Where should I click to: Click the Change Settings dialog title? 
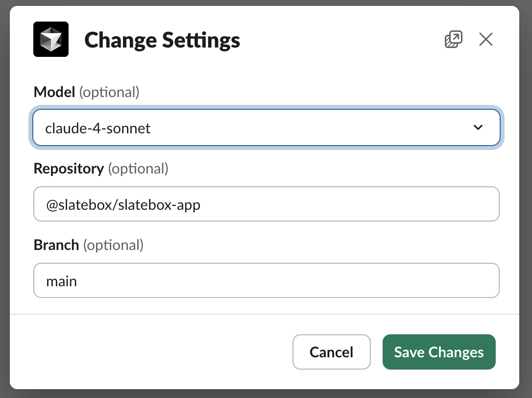(x=162, y=40)
